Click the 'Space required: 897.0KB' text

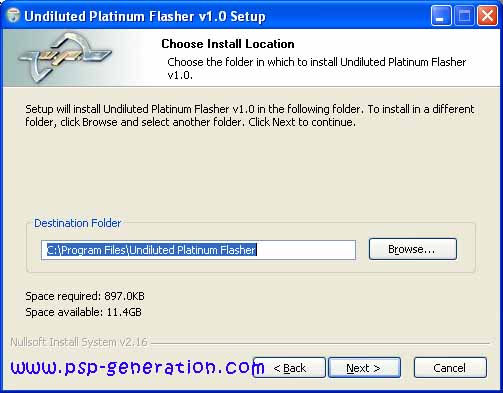pyautogui.click(x=85, y=296)
